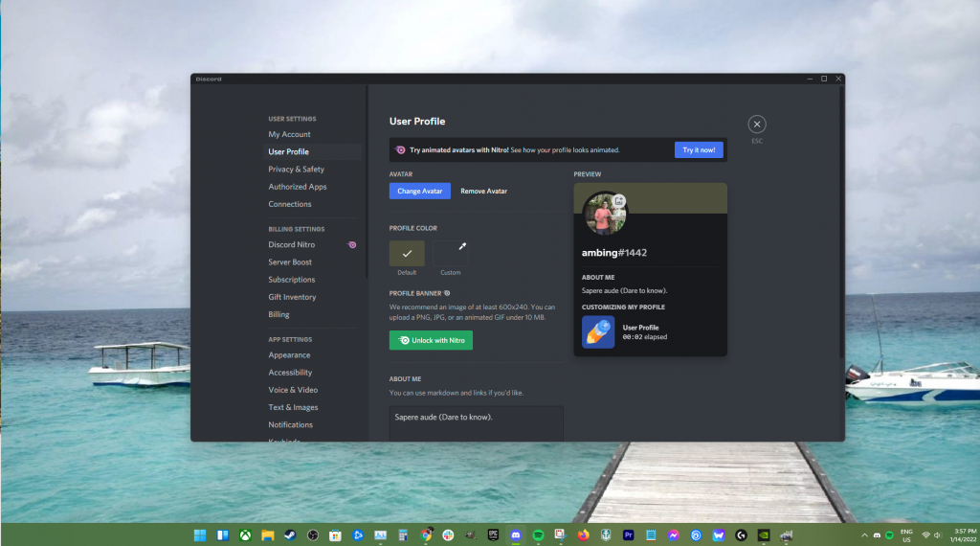Open the NVIDIA taskbar icon

(x=764, y=535)
